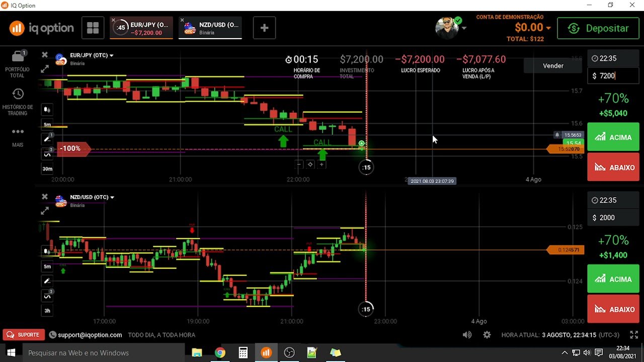The image size is (644, 362).
Task: Change NZD/USD time range 3h
Action: tap(47, 311)
